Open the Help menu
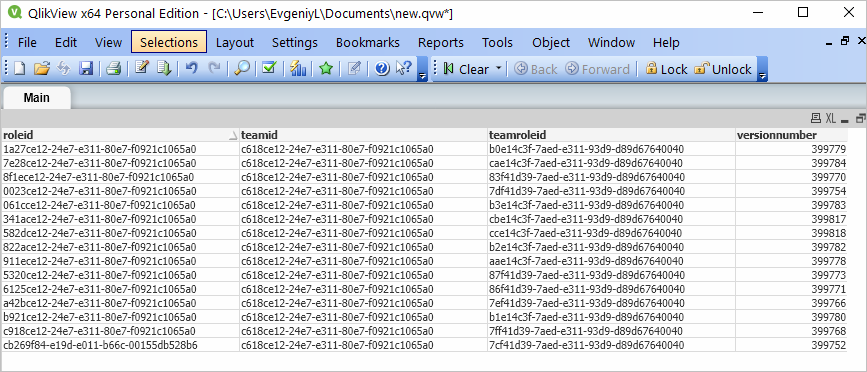Viewport: 867px width, 372px height. point(666,43)
